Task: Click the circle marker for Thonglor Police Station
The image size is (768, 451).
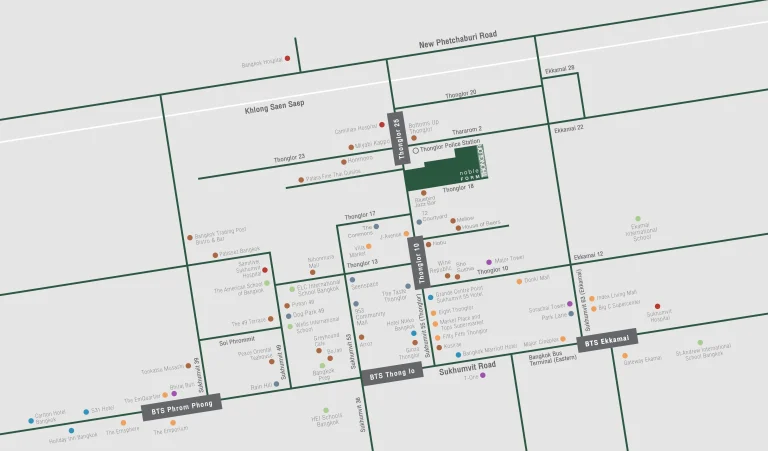Action: click(x=416, y=150)
